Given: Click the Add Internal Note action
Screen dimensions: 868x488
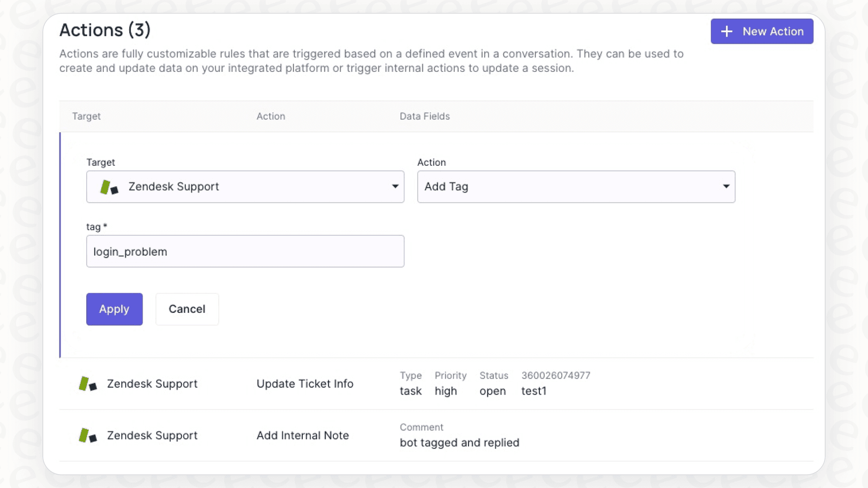Looking at the screenshot, I should [303, 435].
